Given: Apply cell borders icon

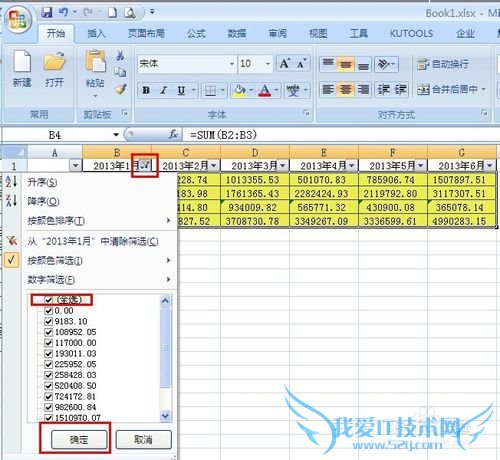Looking at the screenshot, I should point(211,90).
